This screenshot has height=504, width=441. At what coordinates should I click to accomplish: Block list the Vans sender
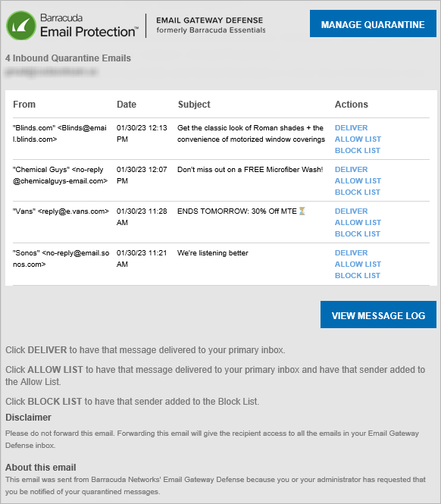pyautogui.click(x=358, y=233)
